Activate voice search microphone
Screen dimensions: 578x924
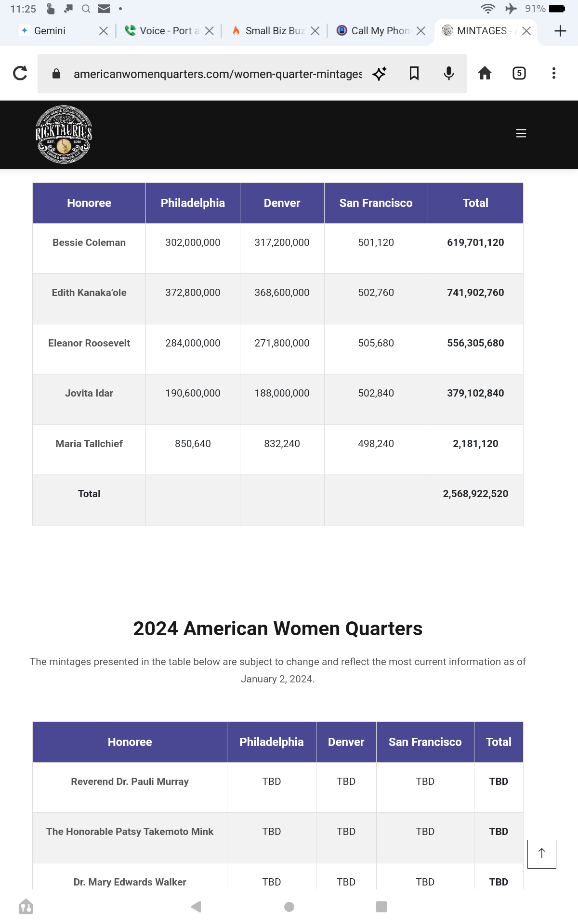tap(448, 73)
